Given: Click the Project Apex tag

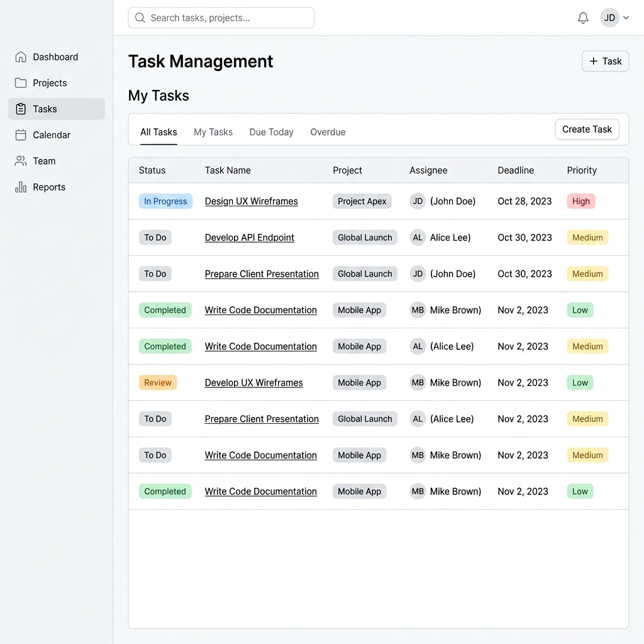Looking at the screenshot, I should [362, 201].
